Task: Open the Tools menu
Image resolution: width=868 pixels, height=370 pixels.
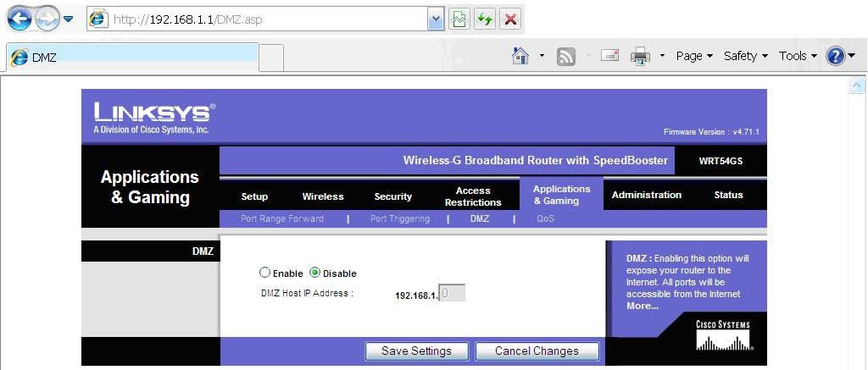Action: (798, 56)
